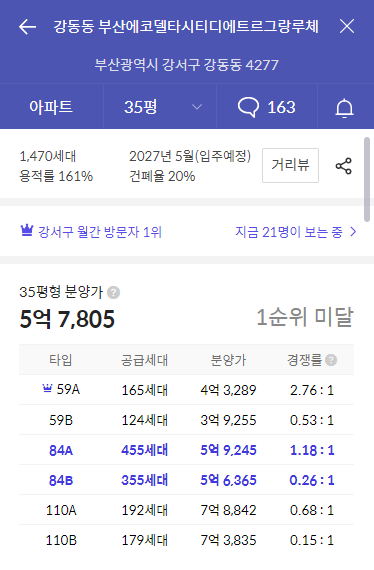This screenshot has height=570, width=374.
Task: Select the 아파트 tab
Action: 51,107
